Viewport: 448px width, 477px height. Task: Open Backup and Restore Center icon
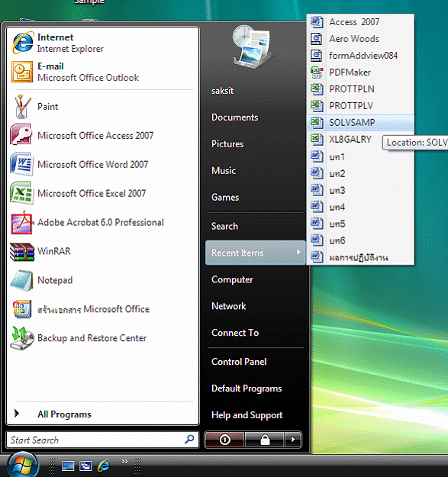tap(22, 338)
